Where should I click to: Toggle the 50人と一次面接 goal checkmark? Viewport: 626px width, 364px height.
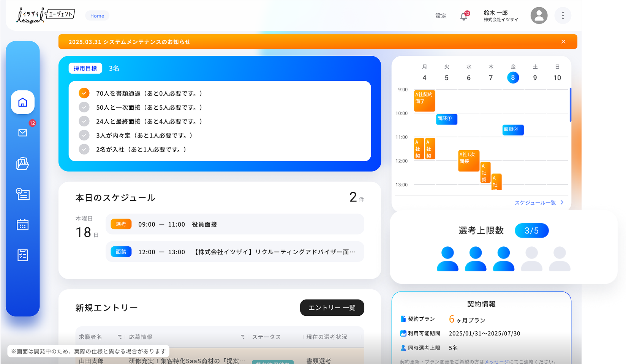(84, 107)
